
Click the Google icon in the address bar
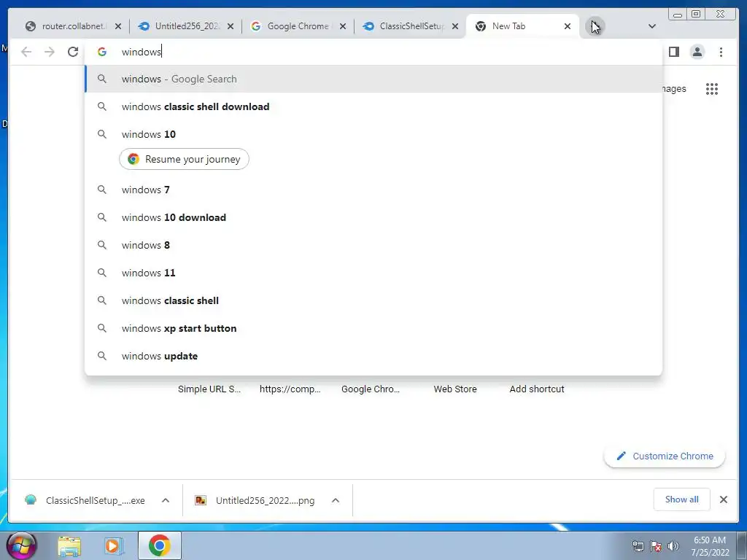pos(102,52)
